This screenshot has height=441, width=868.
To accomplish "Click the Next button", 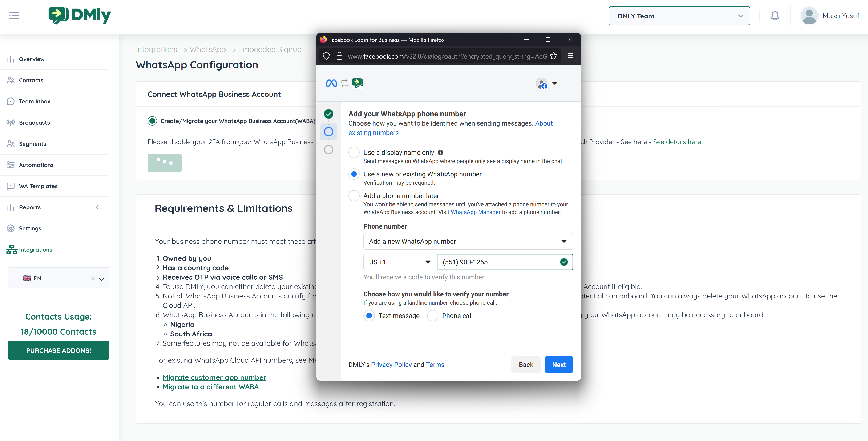I will pos(558,365).
